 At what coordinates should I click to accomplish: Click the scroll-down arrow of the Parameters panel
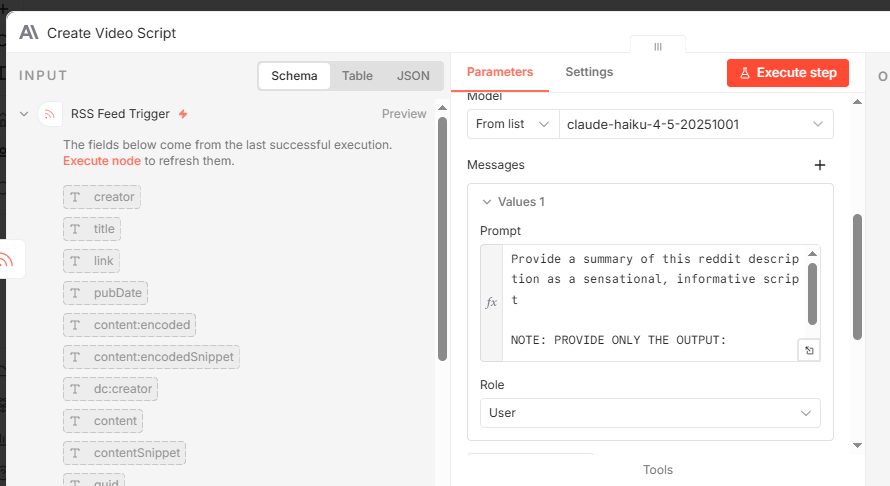[857, 445]
